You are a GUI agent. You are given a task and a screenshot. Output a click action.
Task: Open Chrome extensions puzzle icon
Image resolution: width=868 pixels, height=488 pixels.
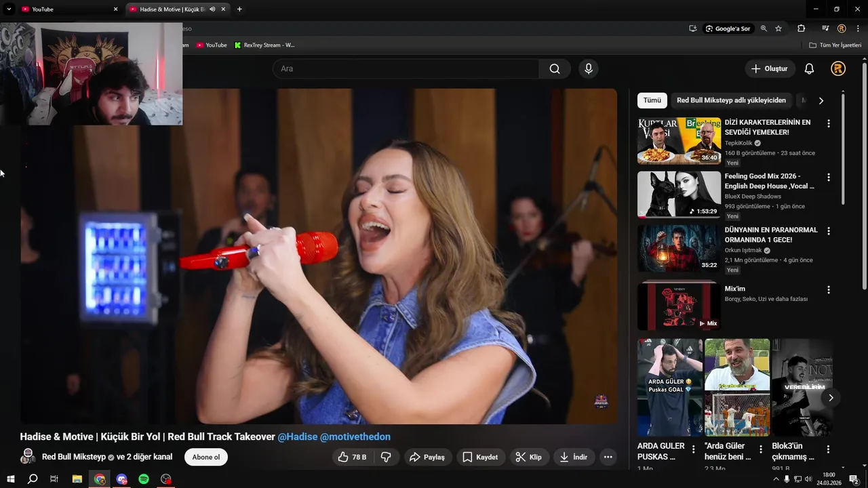(x=802, y=28)
